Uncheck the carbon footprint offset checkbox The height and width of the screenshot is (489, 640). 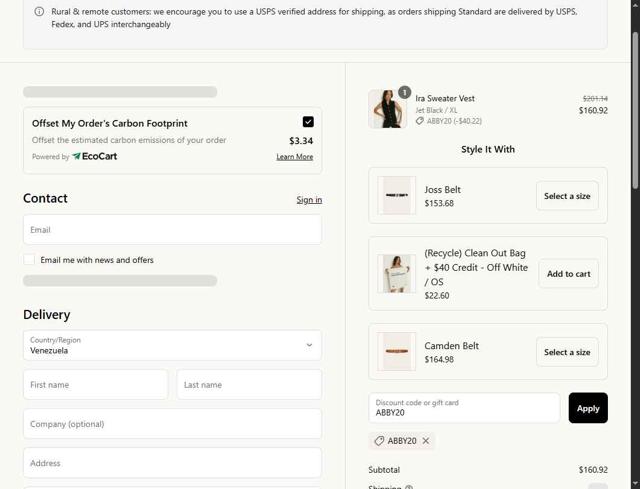pos(308,122)
